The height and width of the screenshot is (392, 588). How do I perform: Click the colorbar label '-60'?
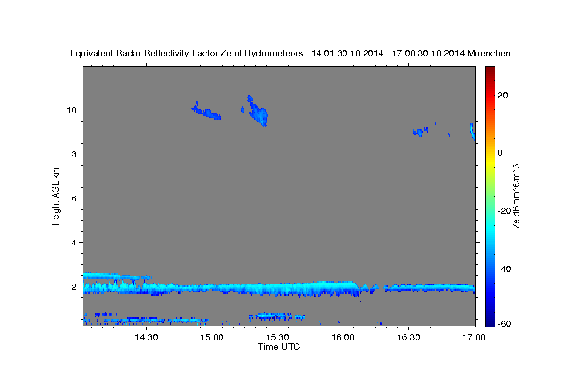[x=505, y=324]
